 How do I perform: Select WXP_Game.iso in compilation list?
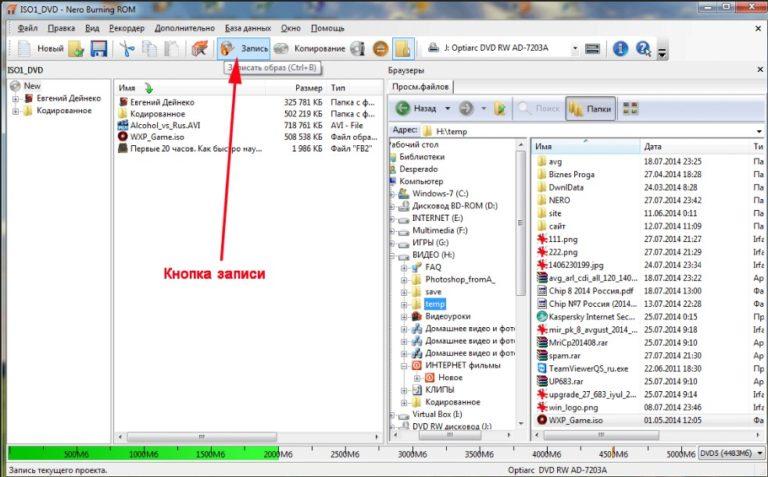pos(157,137)
